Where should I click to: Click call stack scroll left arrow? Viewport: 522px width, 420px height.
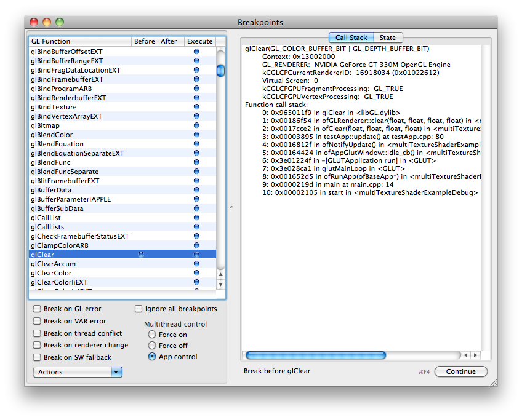click(x=466, y=355)
